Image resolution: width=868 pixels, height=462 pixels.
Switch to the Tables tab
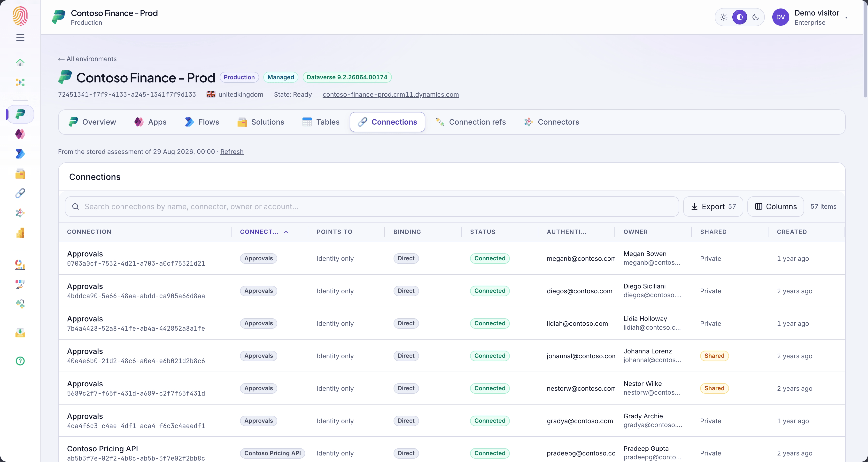321,122
